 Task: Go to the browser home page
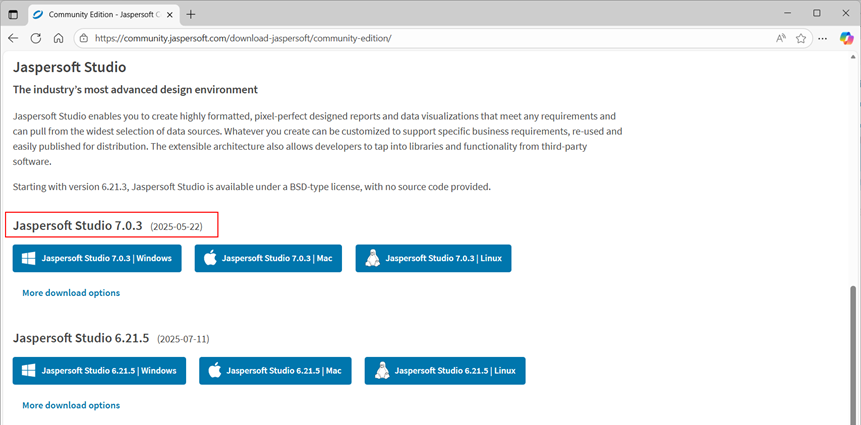click(59, 38)
